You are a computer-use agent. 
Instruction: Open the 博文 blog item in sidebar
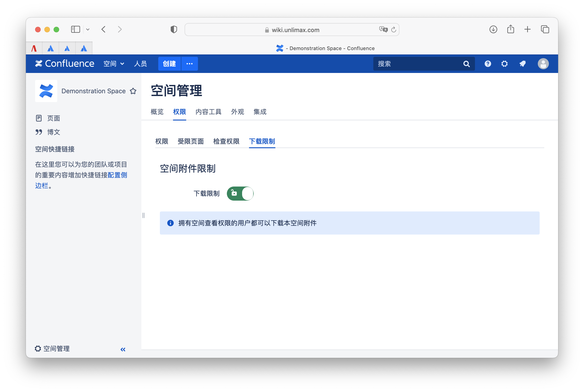pos(54,132)
